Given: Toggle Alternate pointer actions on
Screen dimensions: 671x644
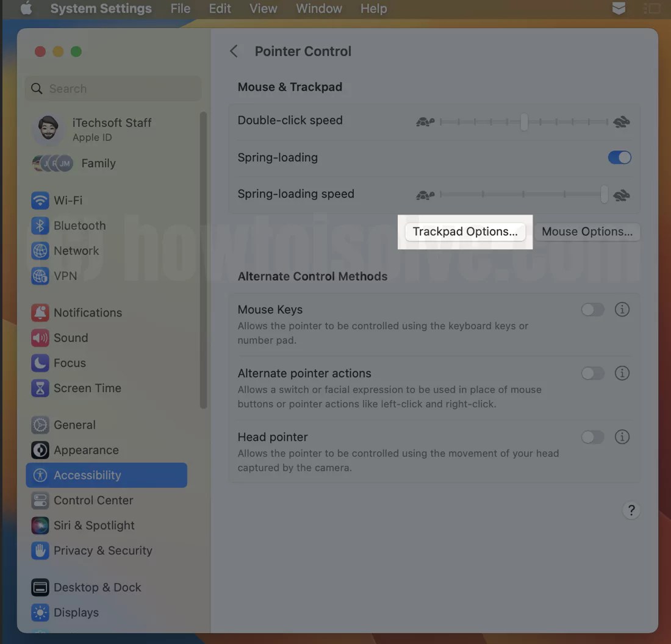Looking at the screenshot, I should (592, 373).
